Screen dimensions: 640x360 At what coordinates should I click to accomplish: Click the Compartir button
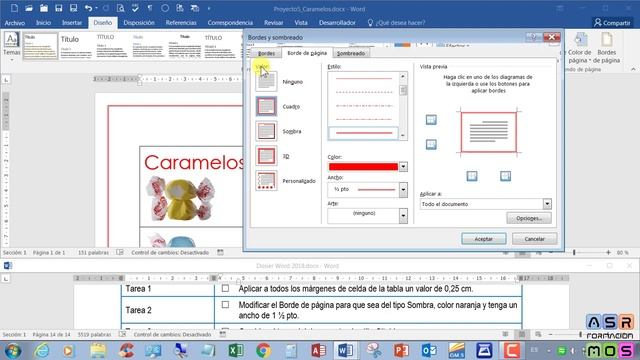[x=612, y=23]
